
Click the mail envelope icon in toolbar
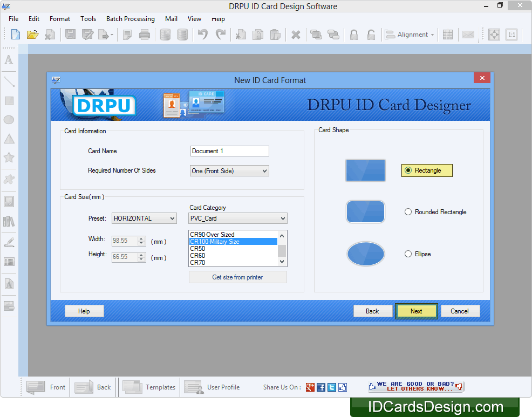click(x=468, y=35)
